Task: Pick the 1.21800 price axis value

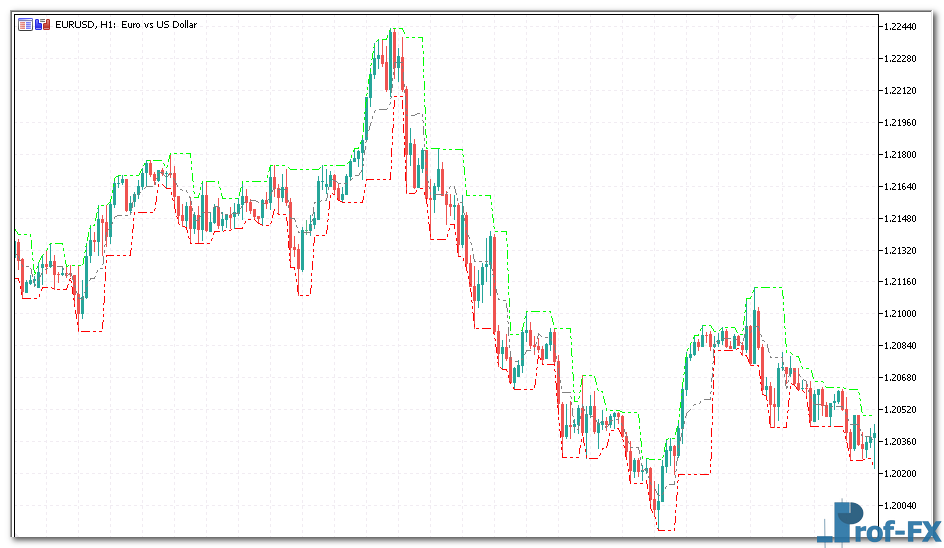Action: point(902,155)
